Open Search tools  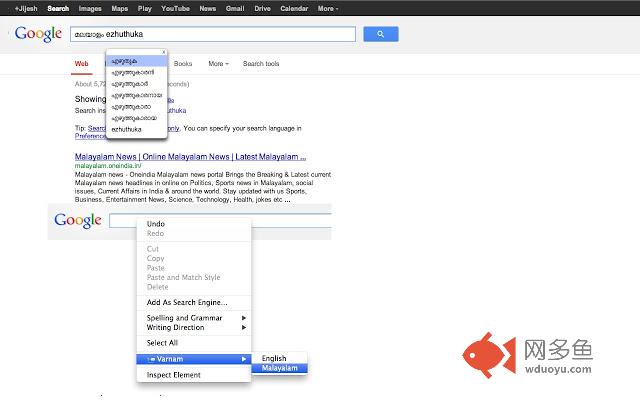(261, 64)
